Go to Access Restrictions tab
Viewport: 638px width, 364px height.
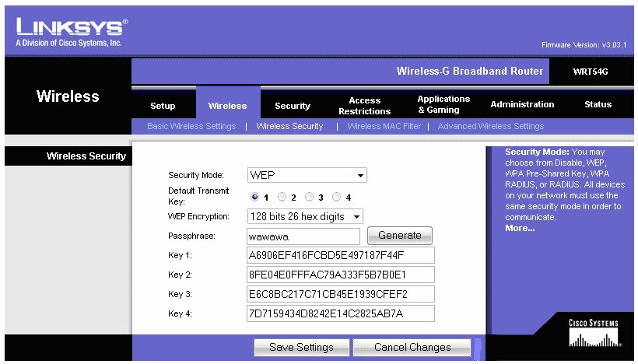click(365, 106)
